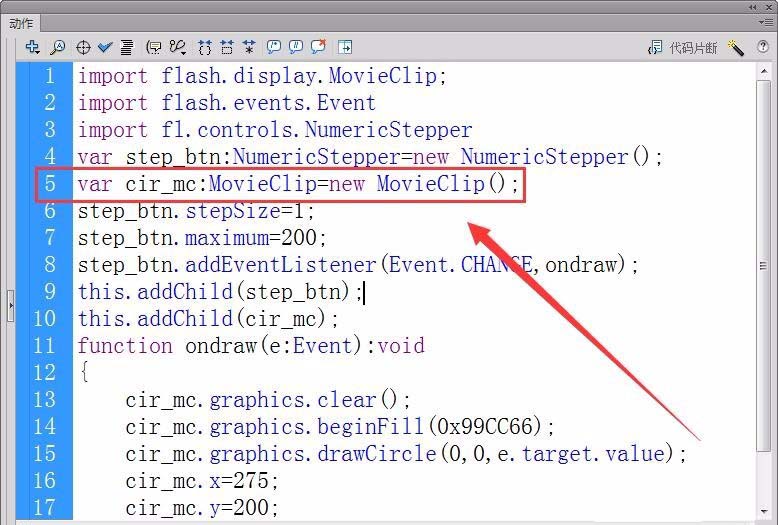Click 'fl.controls.NumericStepper' on line 3
The width and height of the screenshot is (778, 525).
point(317,130)
